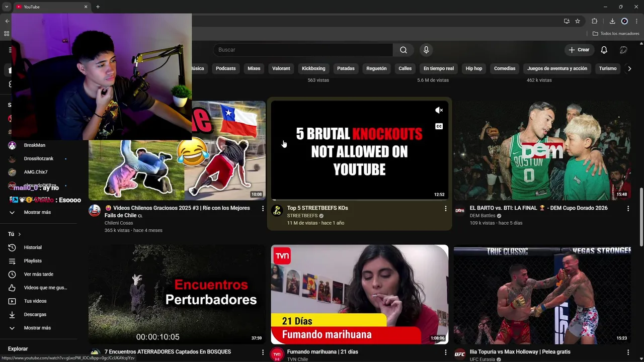The height and width of the screenshot is (362, 644).
Task: Open Tus videos in sidebar
Action: pos(35,301)
